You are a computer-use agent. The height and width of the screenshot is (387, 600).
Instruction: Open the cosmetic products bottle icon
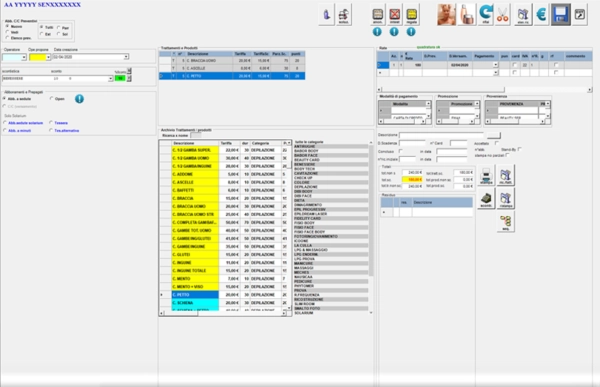tap(466, 15)
